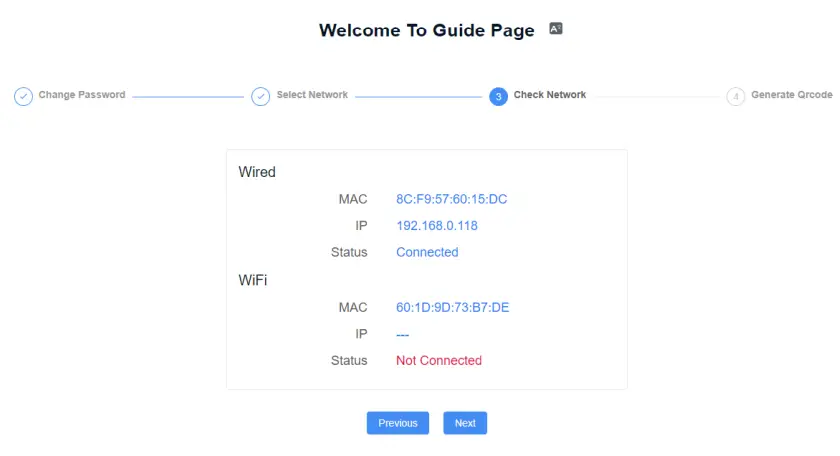Go to the Select Network step label

click(312, 95)
